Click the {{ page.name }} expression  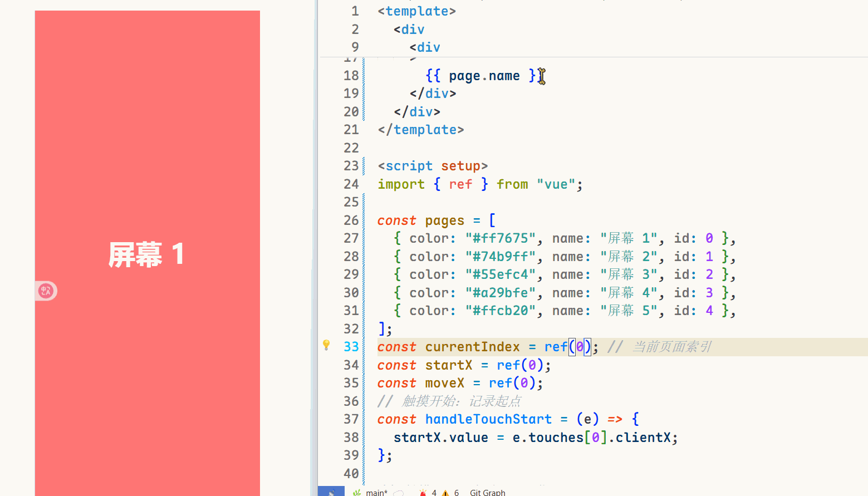(x=484, y=76)
